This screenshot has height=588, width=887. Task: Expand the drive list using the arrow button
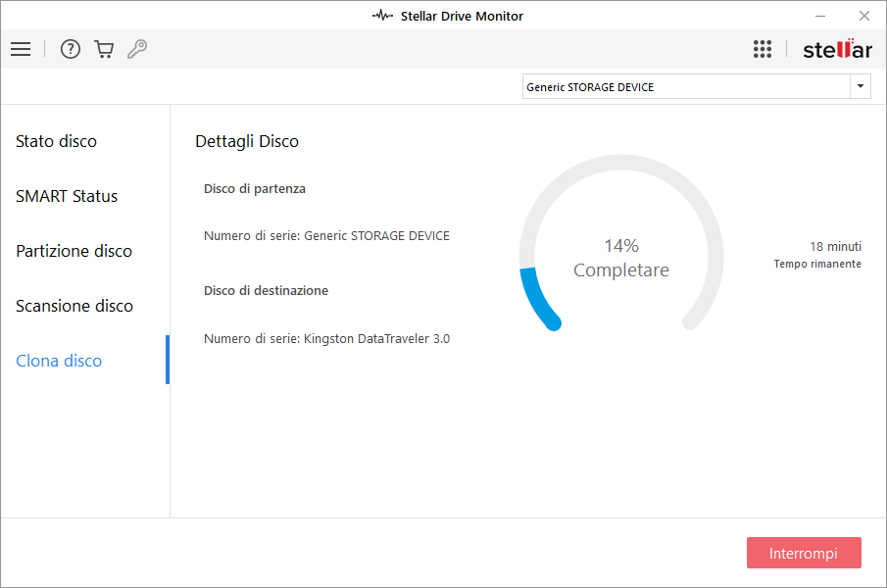click(861, 87)
